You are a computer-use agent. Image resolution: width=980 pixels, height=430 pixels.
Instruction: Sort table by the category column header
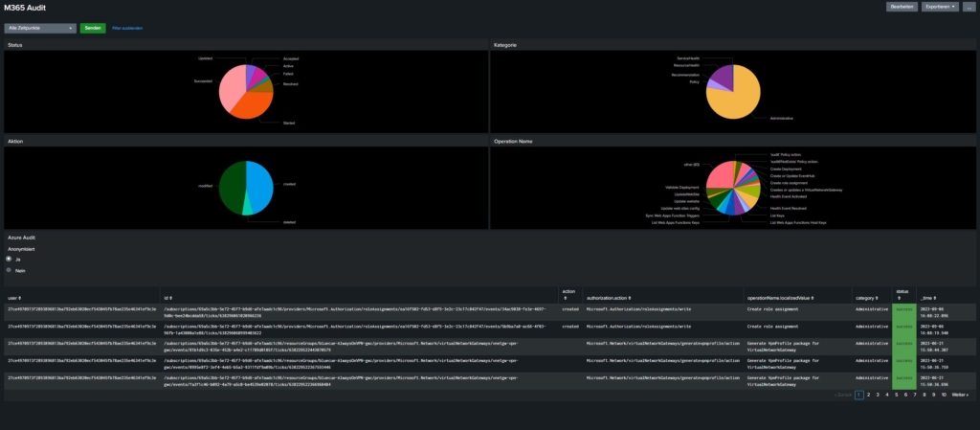pos(866,298)
